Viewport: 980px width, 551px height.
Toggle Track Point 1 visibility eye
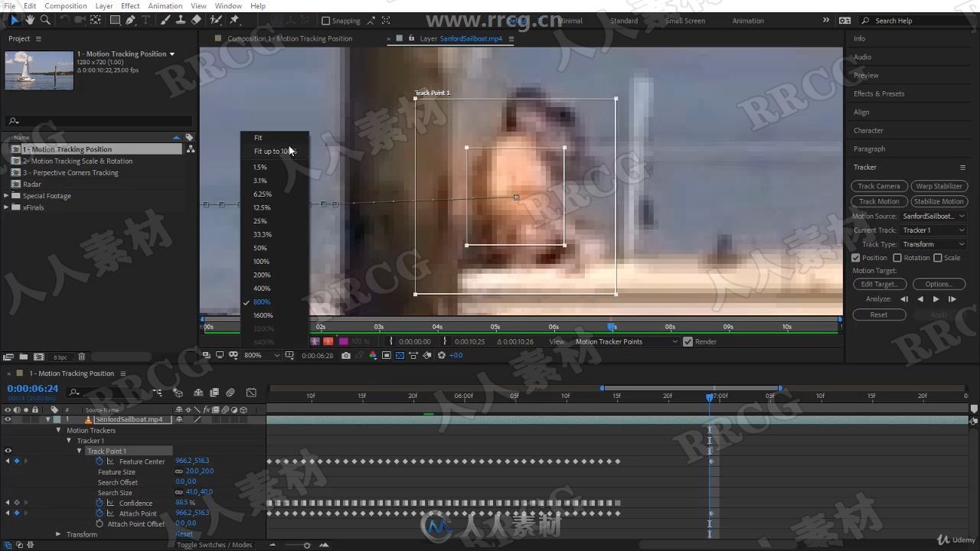(8, 451)
